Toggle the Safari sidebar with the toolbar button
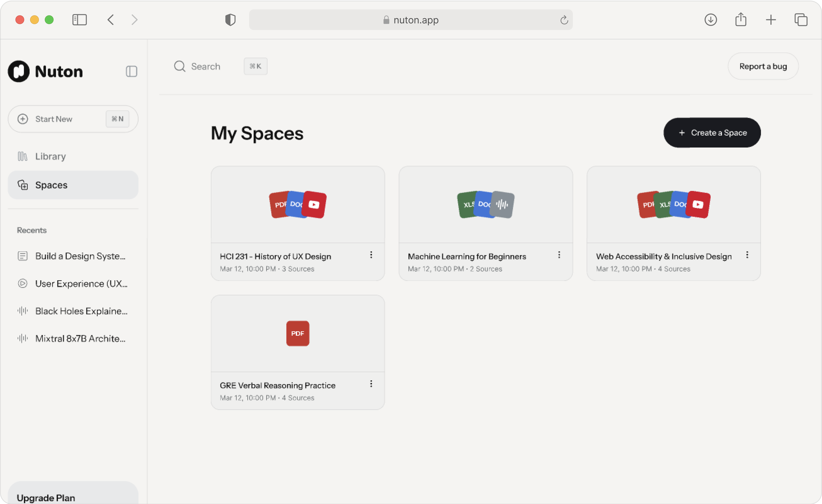 pos(79,20)
